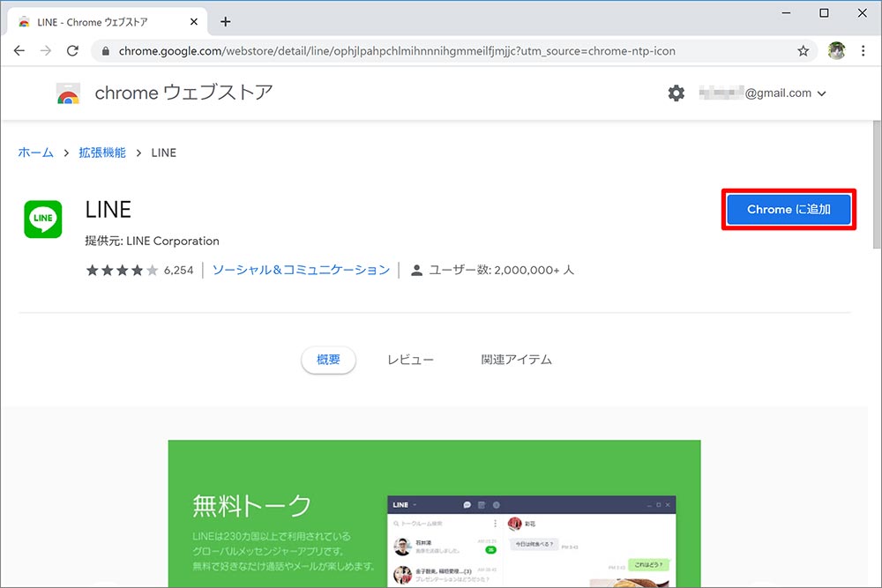Maximize the Chrome window
The height and width of the screenshot is (588, 882).
click(824, 13)
